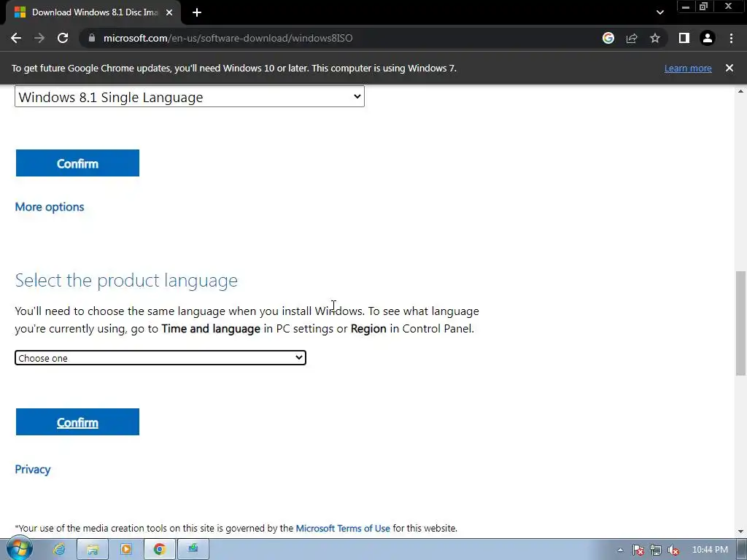Open the Privacy link
Screen dimensions: 747x560
(x=32, y=469)
